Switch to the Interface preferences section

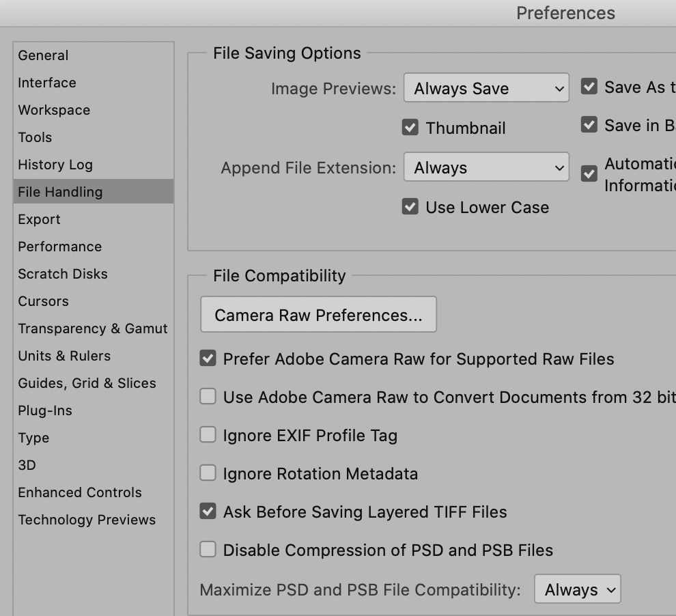click(x=47, y=83)
